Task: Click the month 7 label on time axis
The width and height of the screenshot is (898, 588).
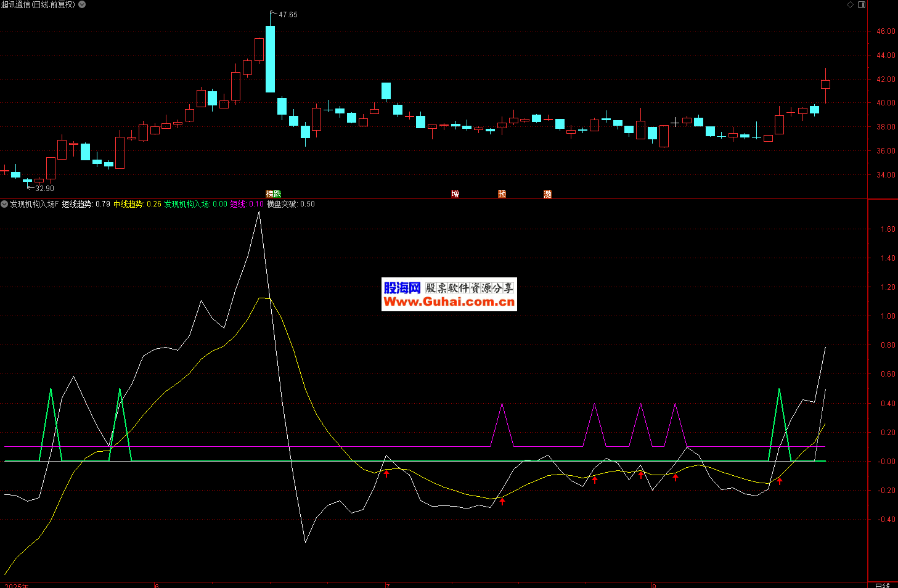Action: pos(388,585)
